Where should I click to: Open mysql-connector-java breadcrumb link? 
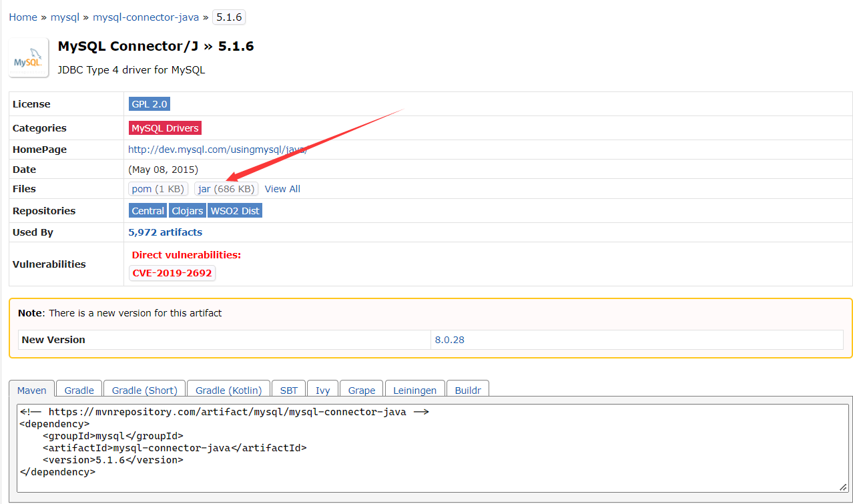pyautogui.click(x=146, y=17)
